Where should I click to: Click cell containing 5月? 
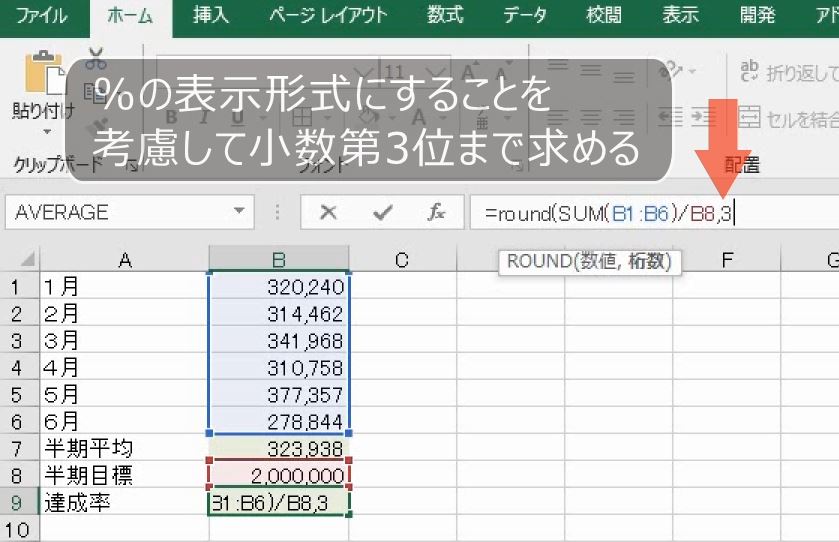tap(124, 395)
